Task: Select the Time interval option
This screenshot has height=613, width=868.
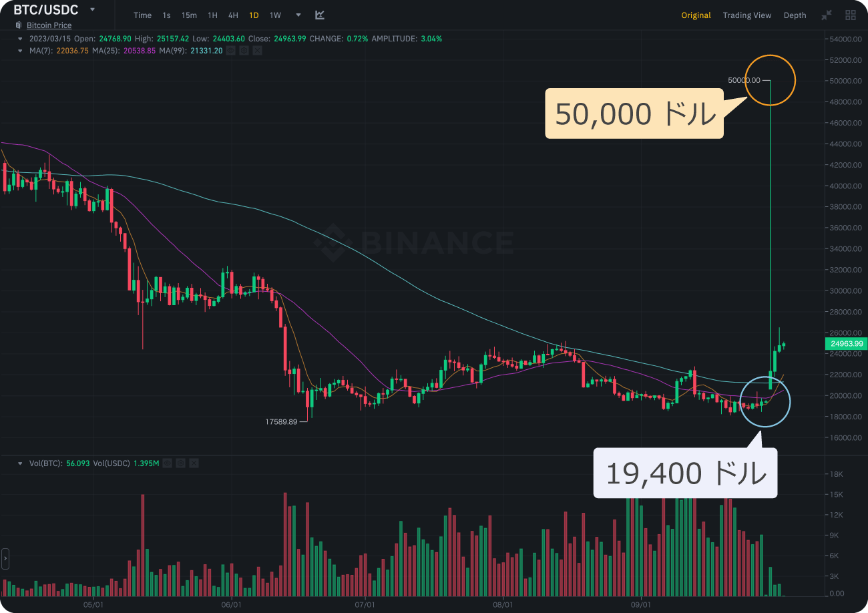Action: point(142,15)
